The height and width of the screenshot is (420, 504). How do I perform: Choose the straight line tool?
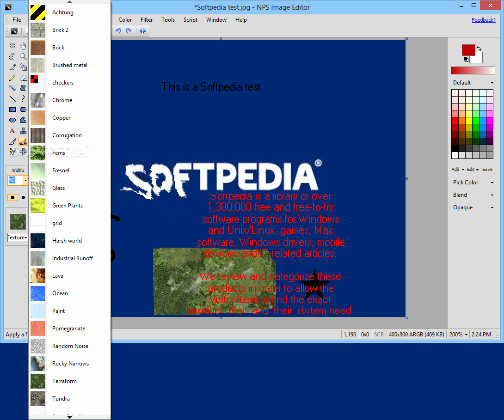pyautogui.click(x=12, y=98)
